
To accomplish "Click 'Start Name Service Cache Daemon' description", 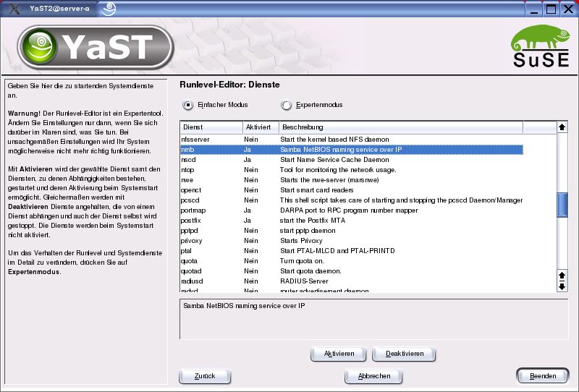I will coord(334,160).
